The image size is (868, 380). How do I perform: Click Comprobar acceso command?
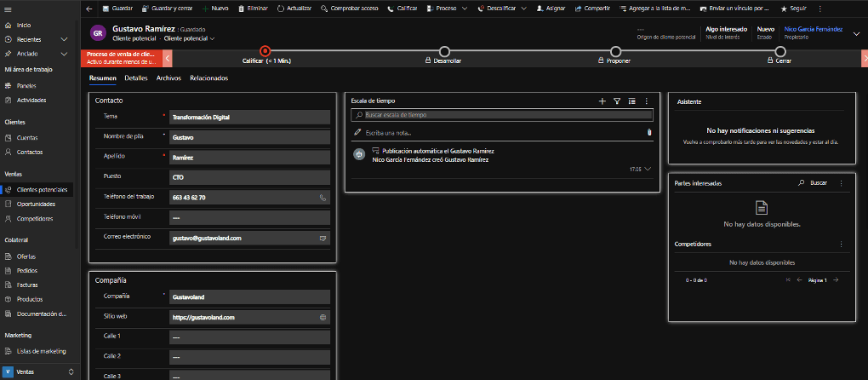point(349,9)
